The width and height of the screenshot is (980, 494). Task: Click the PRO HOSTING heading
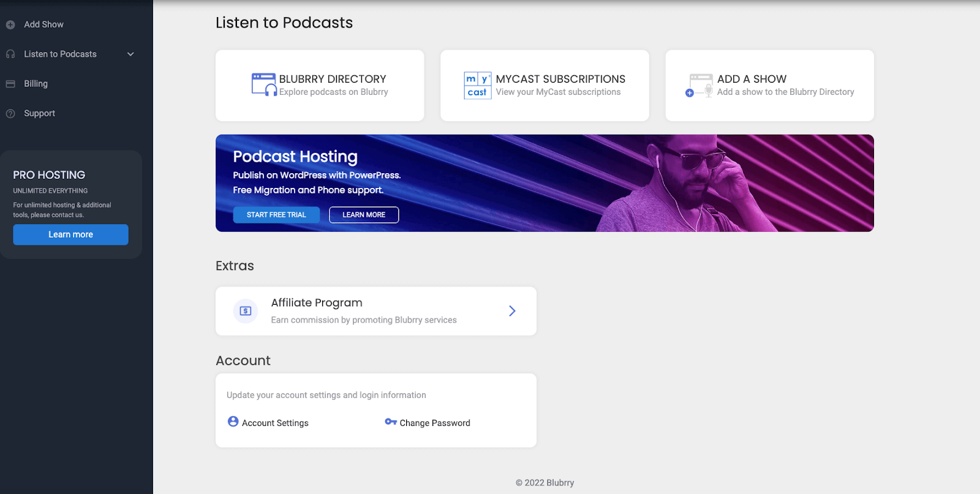(x=49, y=175)
